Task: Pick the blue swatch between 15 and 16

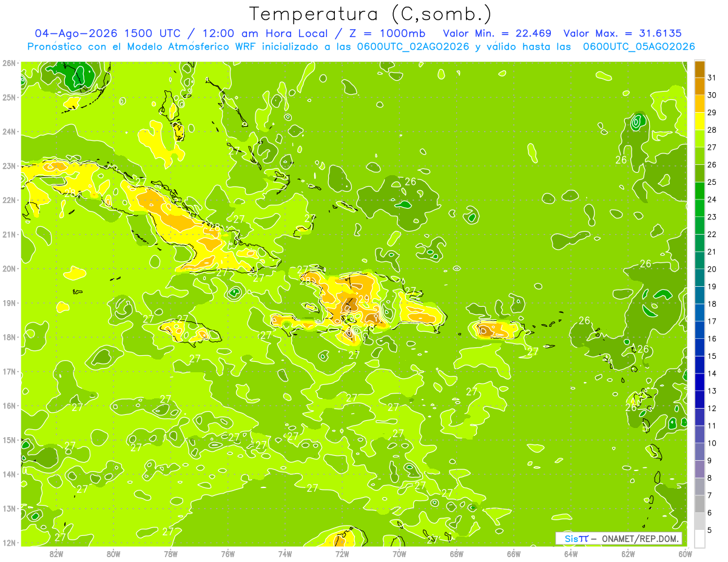Action: (x=699, y=347)
